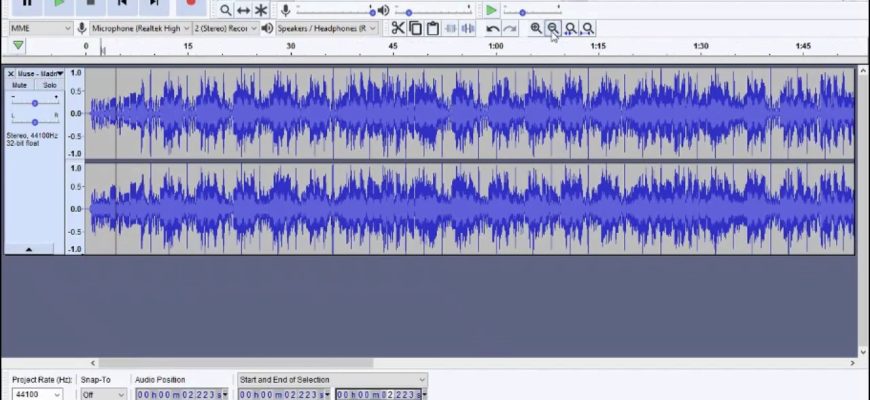Solo the Muse audio track
Viewport: 870px width, 400px height.
pyautogui.click(x=50, y=85)
